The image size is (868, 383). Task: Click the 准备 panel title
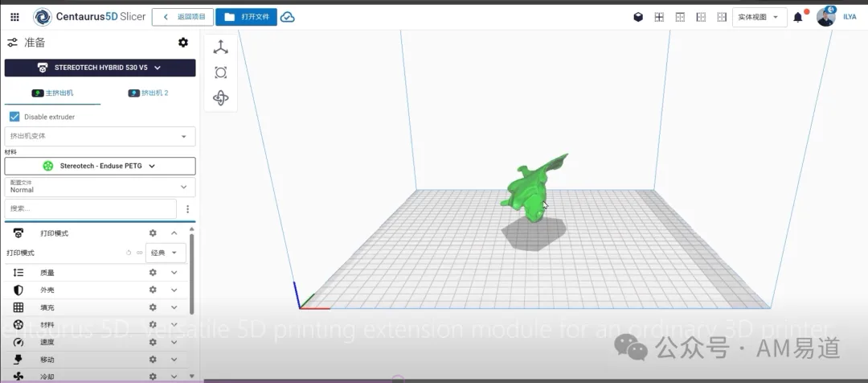[x=35, y=43]
